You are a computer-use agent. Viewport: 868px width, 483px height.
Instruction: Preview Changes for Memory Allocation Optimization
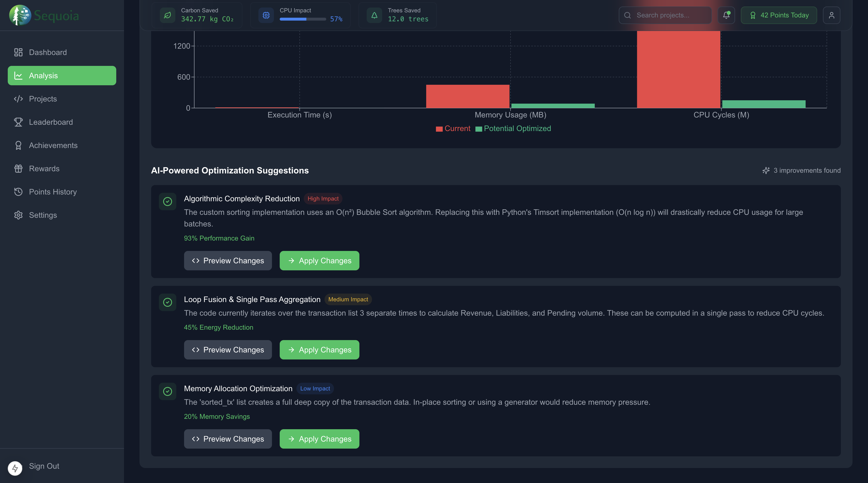point(228,439)
